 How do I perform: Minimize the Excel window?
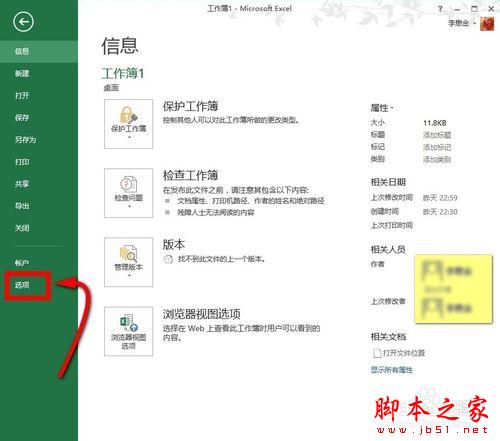click(457, 9)
